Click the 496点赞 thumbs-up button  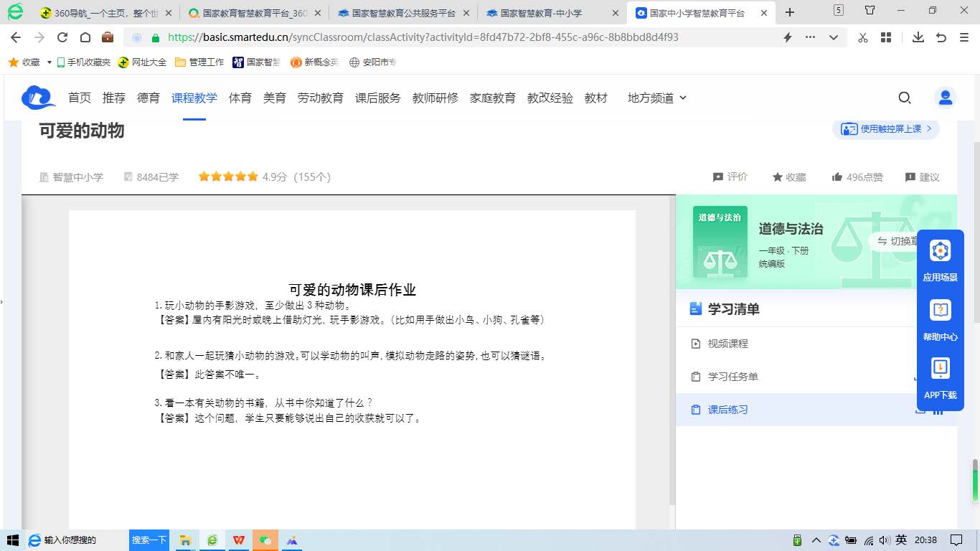857,177
